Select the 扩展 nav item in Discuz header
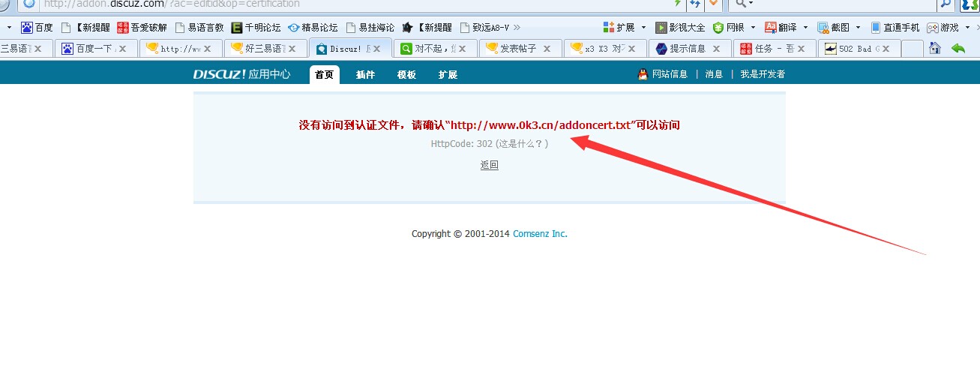The height and width of the screenshot is (369, 980). click(x=448, y=74)
